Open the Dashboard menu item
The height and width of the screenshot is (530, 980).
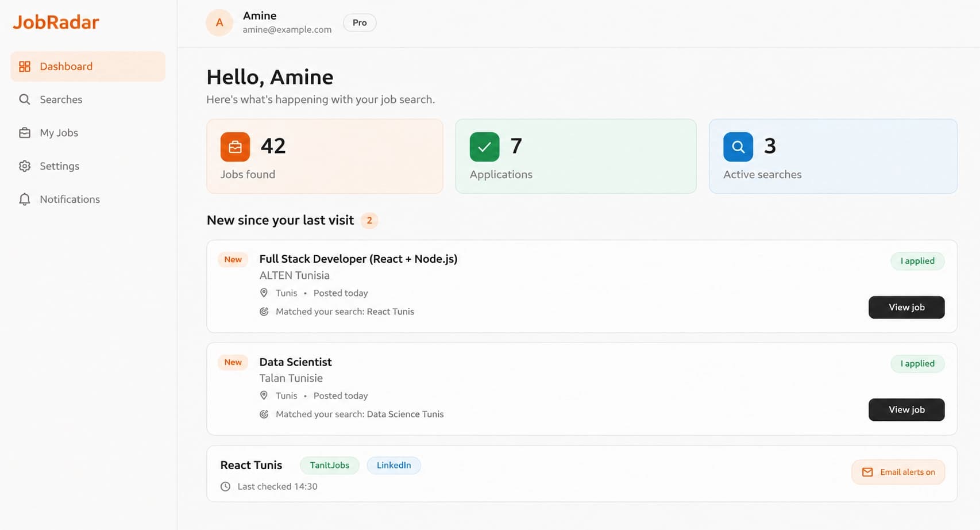pos(88,67)
